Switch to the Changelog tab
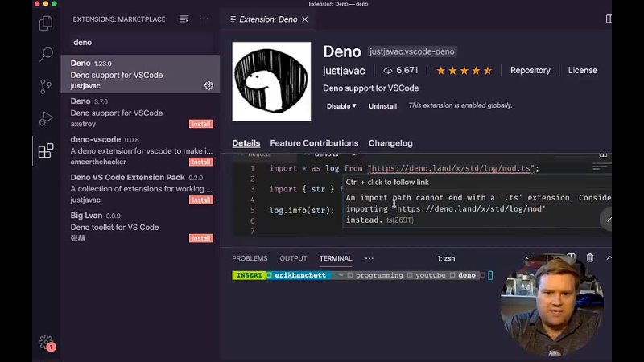This screenshot has height=362, width=644. pos(390,143)
